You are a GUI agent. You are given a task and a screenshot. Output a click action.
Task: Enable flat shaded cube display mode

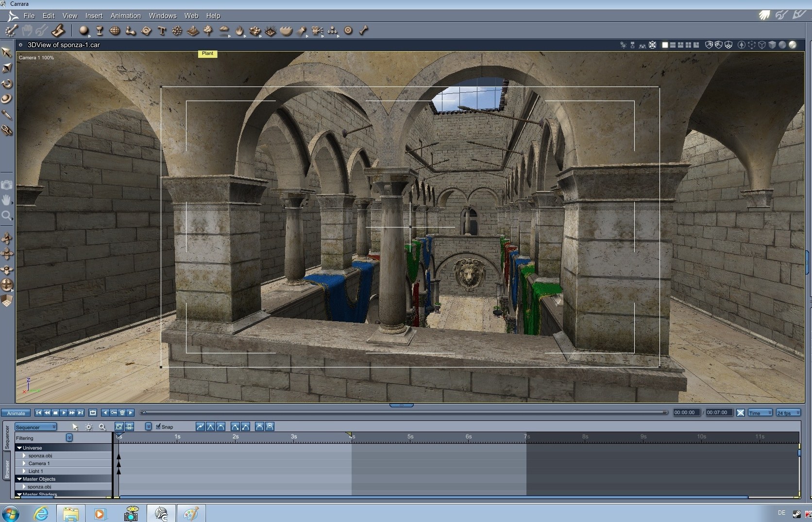tap(772, 45)
